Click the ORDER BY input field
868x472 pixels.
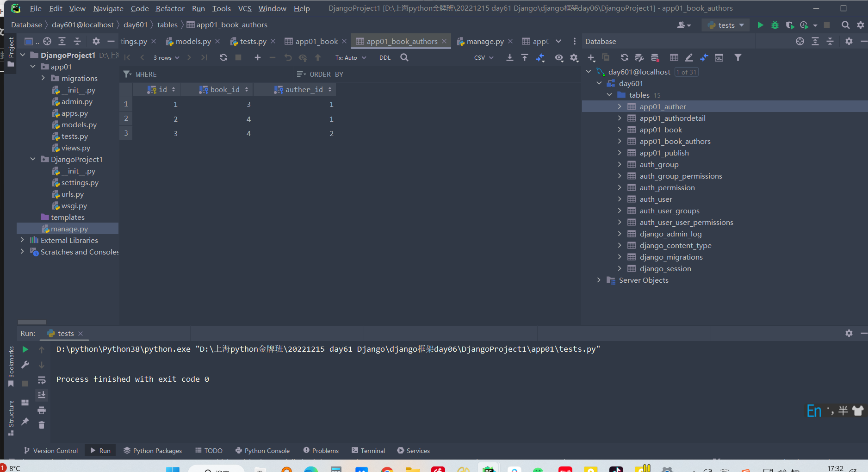click(x=437, y=74)
